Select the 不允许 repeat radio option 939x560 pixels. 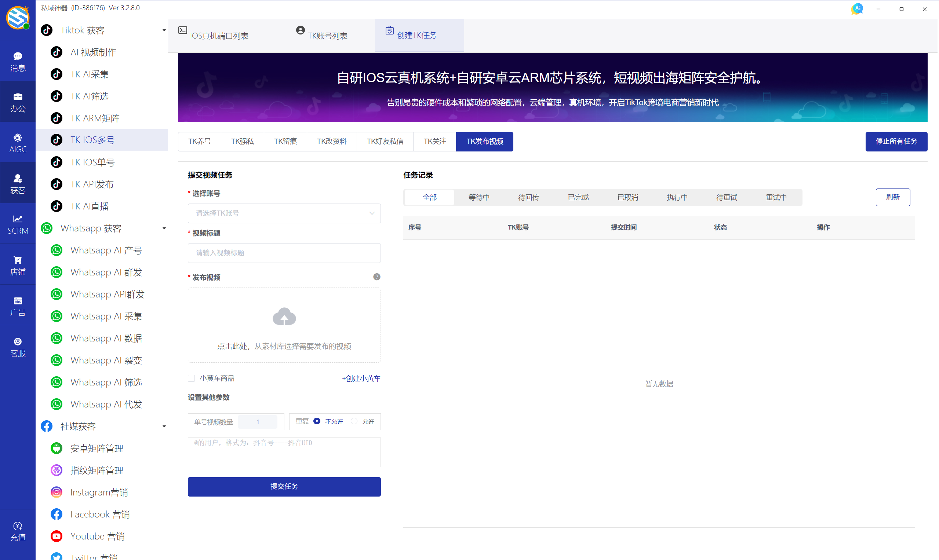coord(317,421)
